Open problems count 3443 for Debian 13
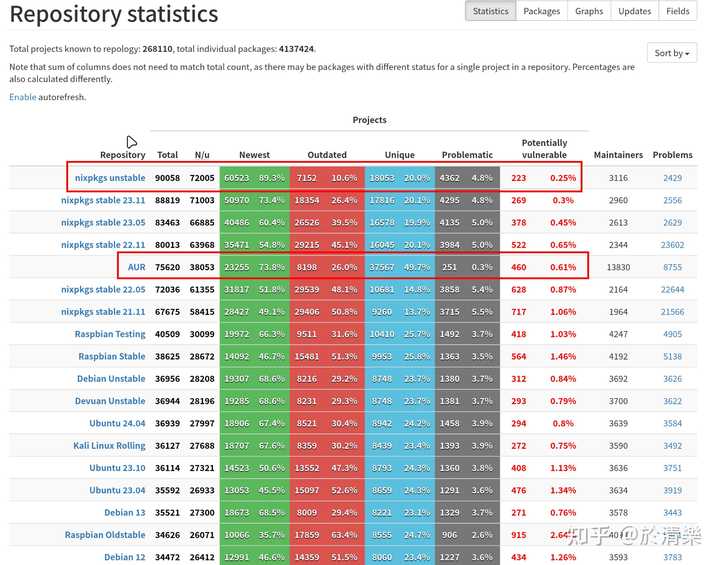Screen dimensions: 720x565 click(672, 513)
